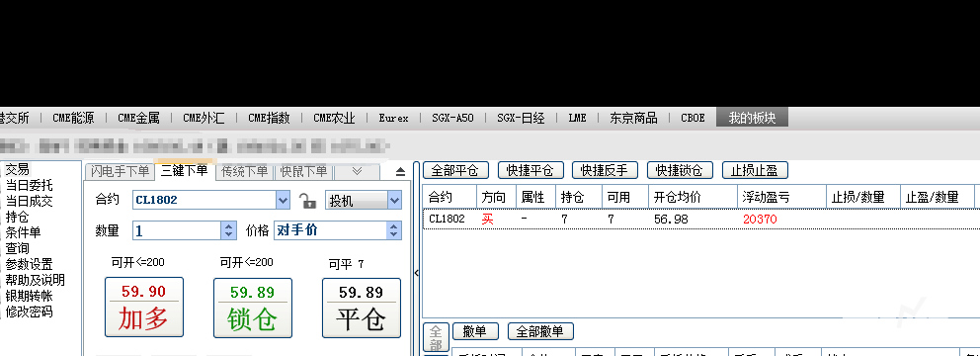Sort by the 浮动盈亏 column header

pyautogui.click(x=781, y=197)
